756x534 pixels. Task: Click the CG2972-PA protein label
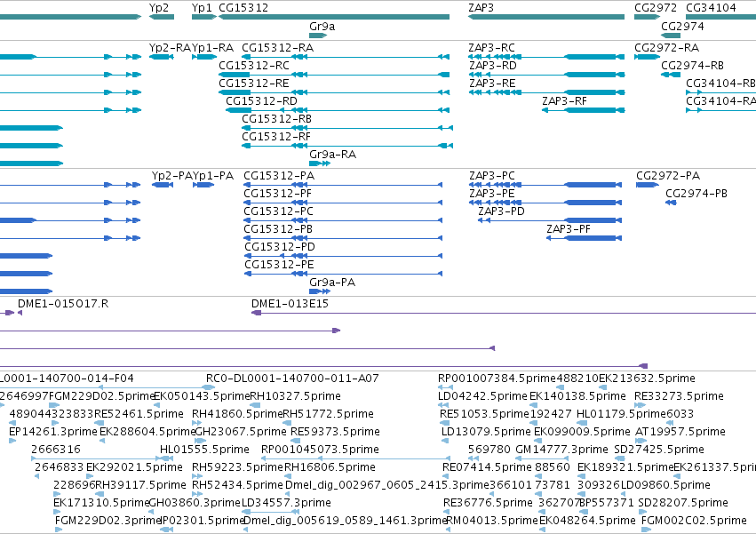tap(668, 176)
